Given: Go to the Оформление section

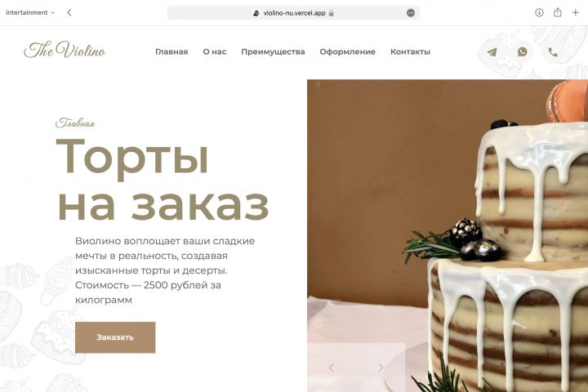Looking at the screenshot, I should (347, 52).
